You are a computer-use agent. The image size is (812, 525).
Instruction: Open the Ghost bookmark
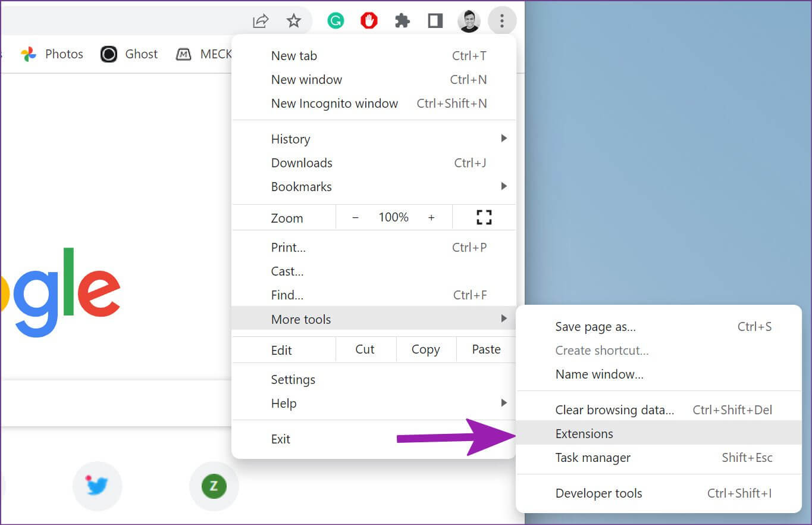129,54
